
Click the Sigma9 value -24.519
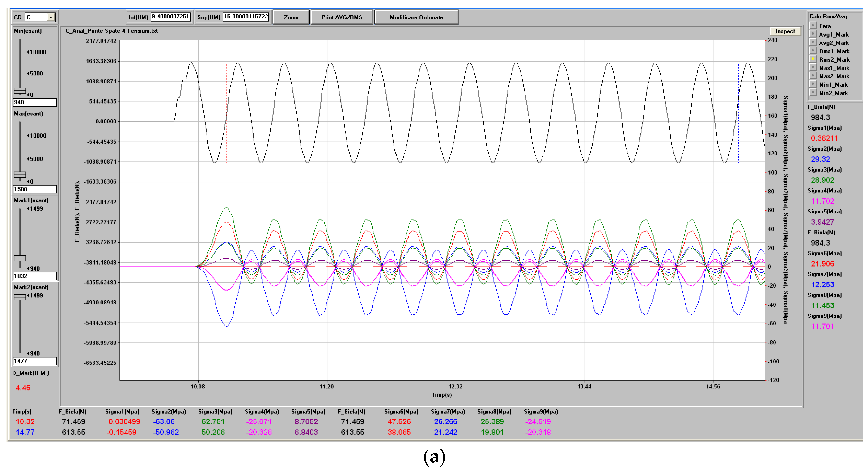coord(538,422)
